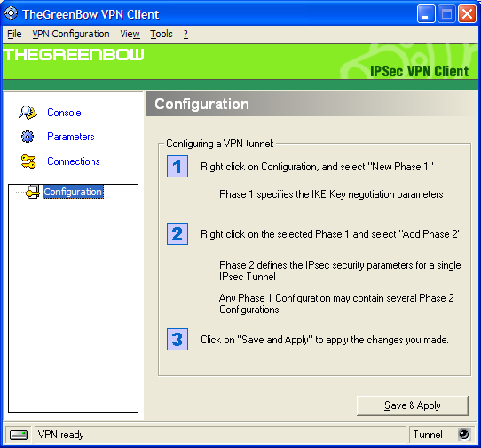
Task: Click the network adapter status bar icon
Action: pos(19,435)
